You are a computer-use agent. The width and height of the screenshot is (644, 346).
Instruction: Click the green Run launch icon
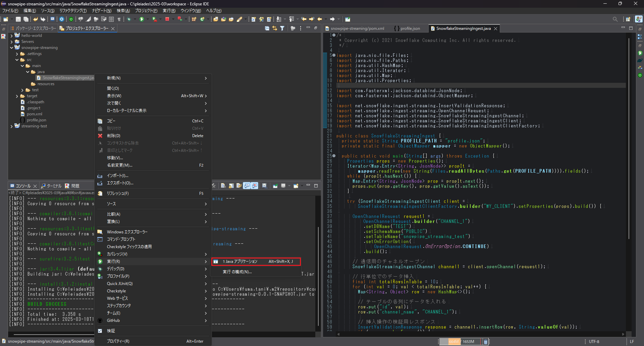(142, 19)
